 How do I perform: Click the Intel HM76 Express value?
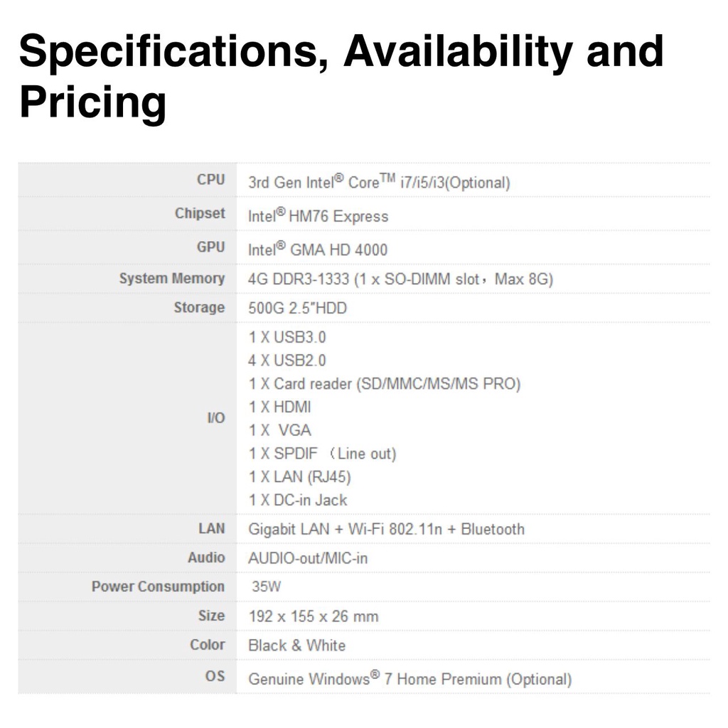[x=318, y=216]
